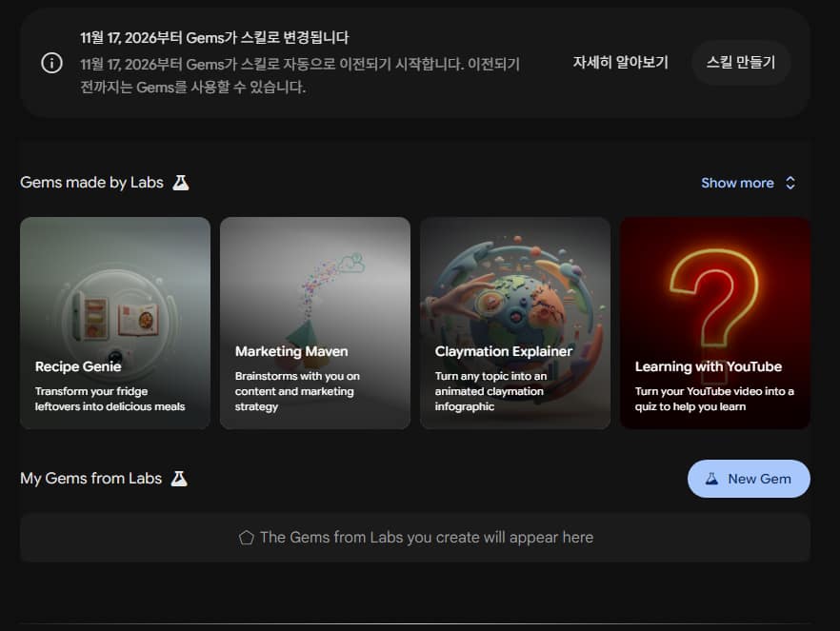Viewport: 840px width, 631px height.
Task: Open the Marketing Maven gem card
Action: (315, 323)
